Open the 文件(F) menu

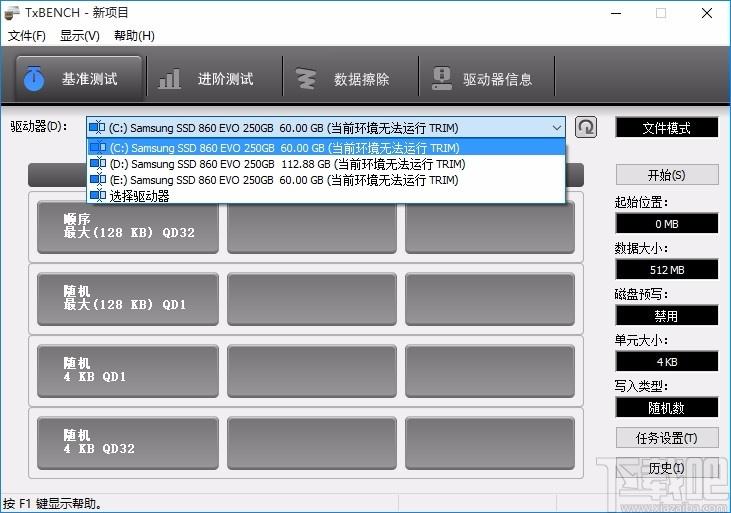click(27, 35)
